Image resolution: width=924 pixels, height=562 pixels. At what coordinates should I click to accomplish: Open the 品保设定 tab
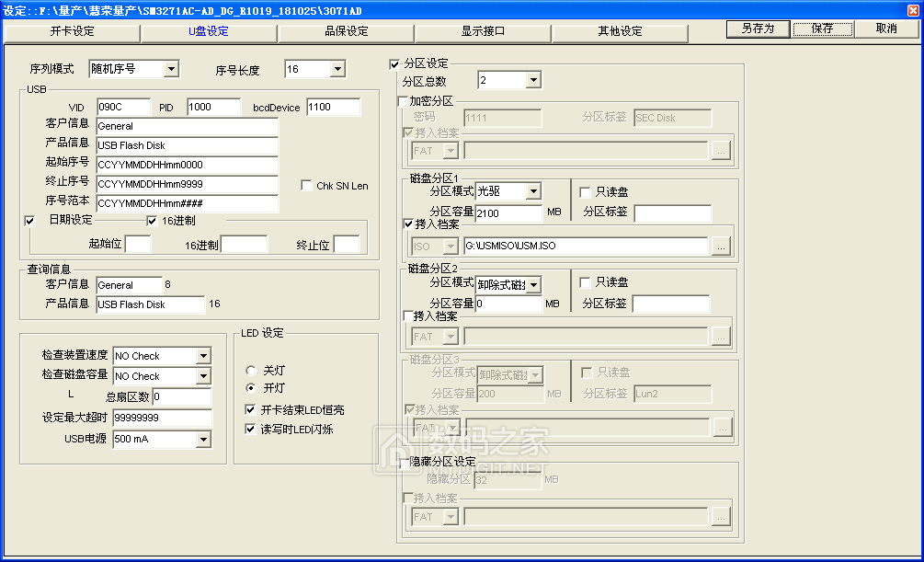coord(347,31)
